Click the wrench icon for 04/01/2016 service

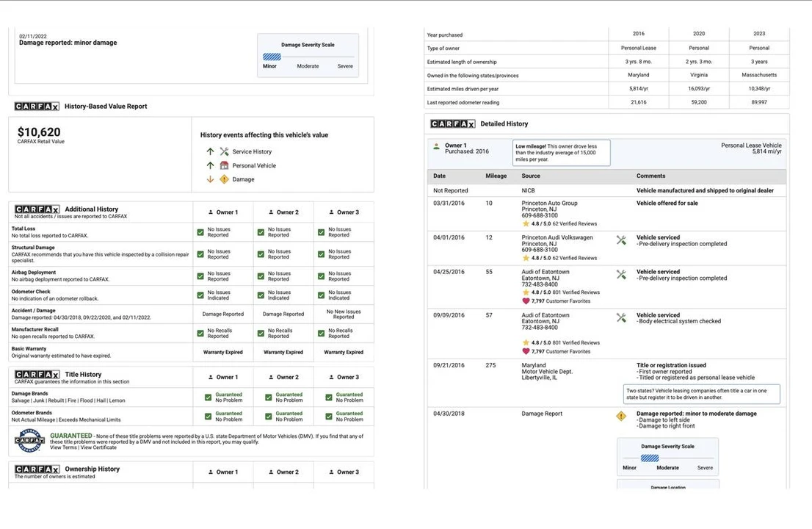pyautogui.click(x=621, y=240)
